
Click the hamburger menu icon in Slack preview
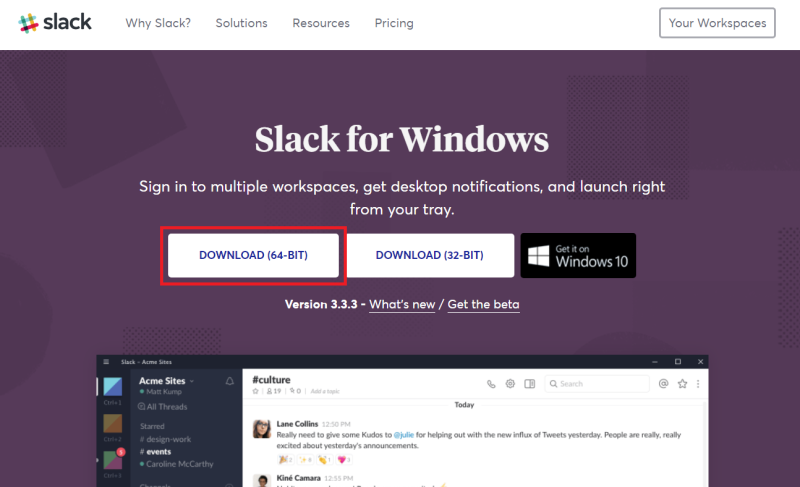[106, 362]
